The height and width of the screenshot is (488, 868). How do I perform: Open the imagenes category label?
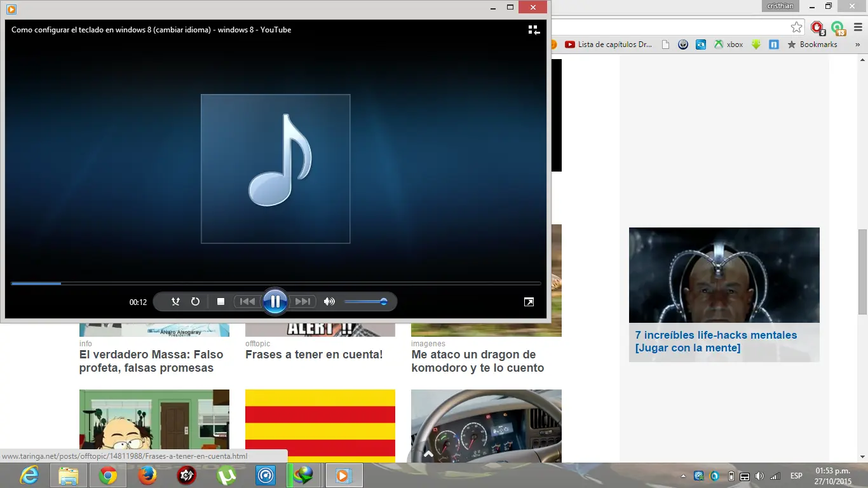click(x=428, y=344)
